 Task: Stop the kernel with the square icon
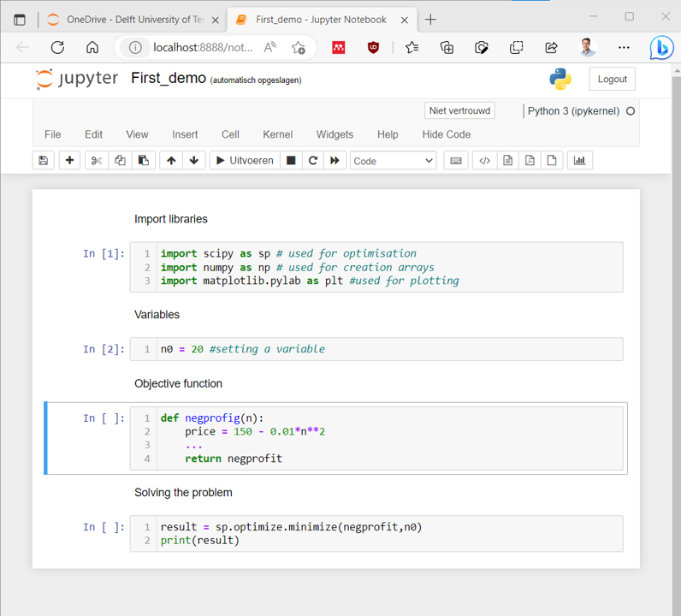coord(291,160)
